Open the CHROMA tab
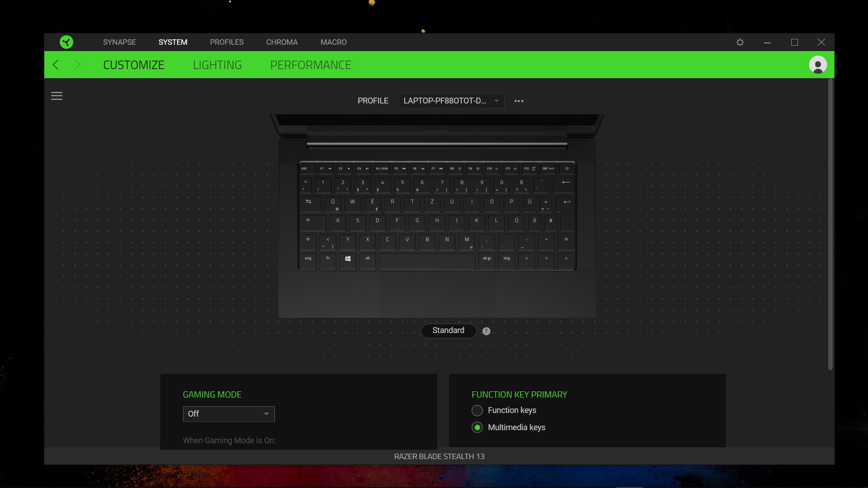This screenshot has width=868, height=488. 282,42
